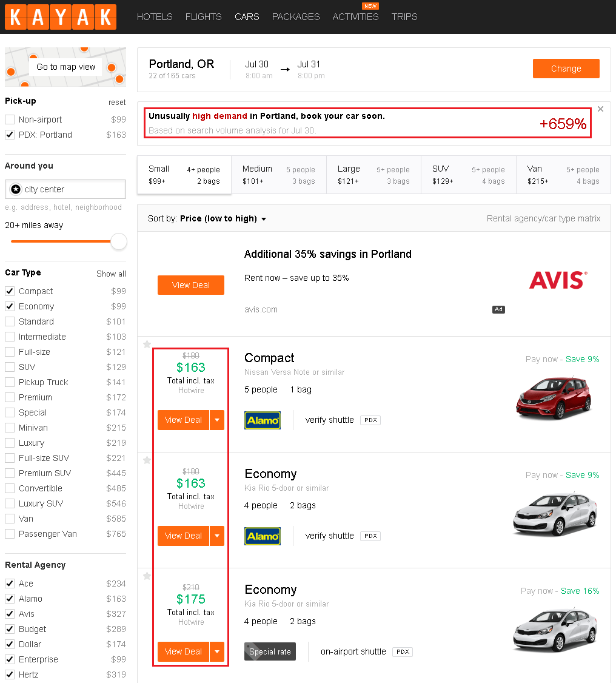Enable the Non-airport pick-up checkbox

[10, 119]
